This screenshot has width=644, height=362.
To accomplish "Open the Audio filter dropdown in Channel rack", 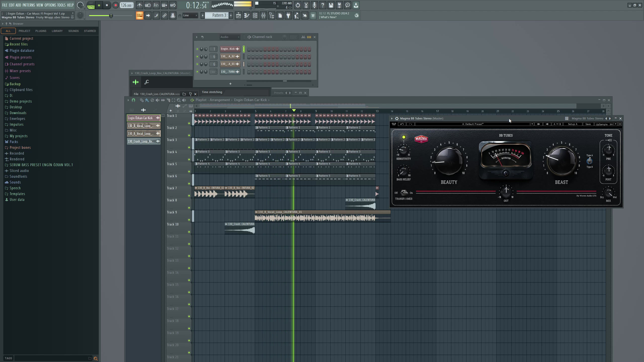I will pos(230,37).
